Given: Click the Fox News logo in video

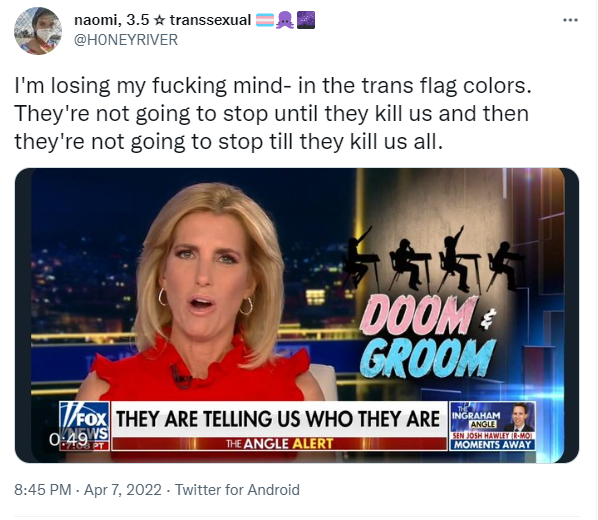Looking at the screenshot, I should (85, 426).
